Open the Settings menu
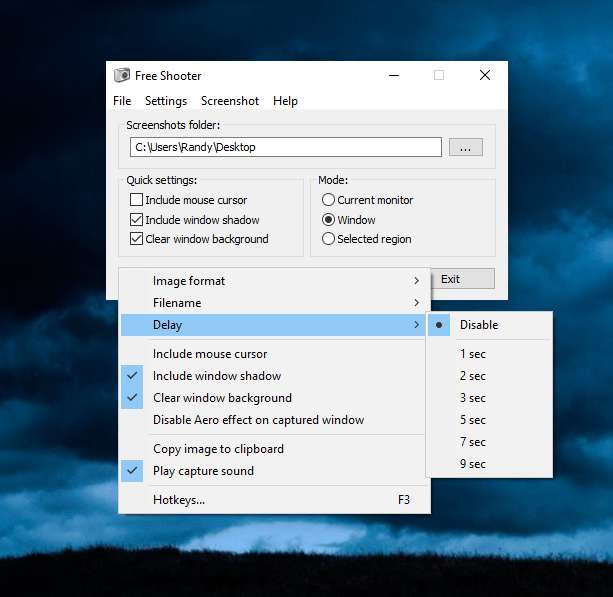 point(166,101)
